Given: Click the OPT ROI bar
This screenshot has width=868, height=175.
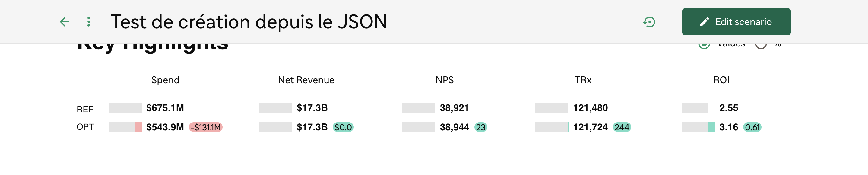Looking at the screenshot, I should (x=698, y=127).
